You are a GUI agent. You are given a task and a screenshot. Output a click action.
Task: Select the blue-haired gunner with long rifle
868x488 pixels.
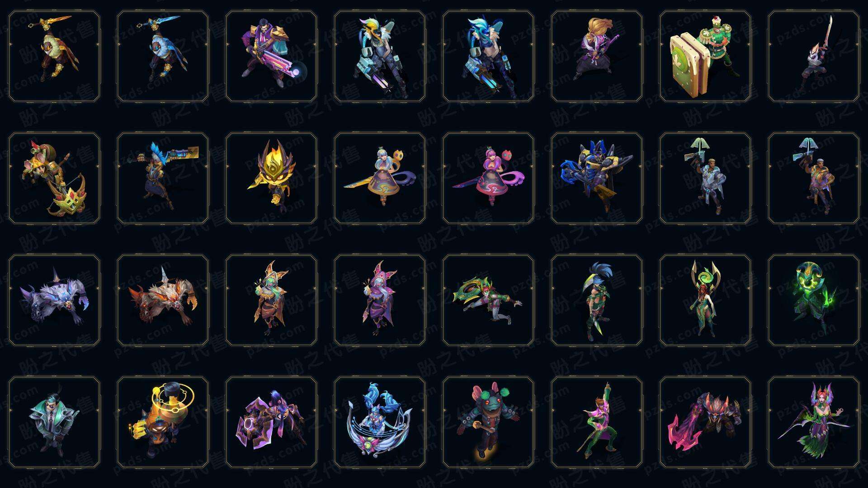(163, 178)
